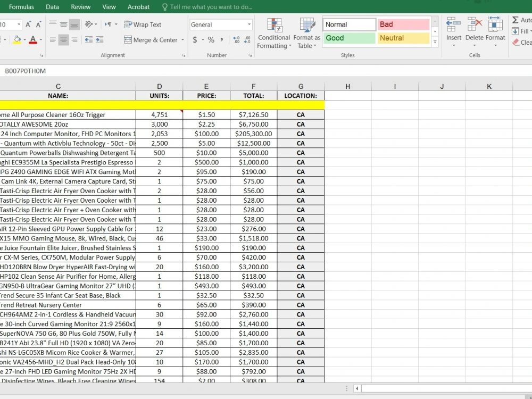Decrease the font size
The width and height of the screenshot is (532, 399).
tap(38, 24)
